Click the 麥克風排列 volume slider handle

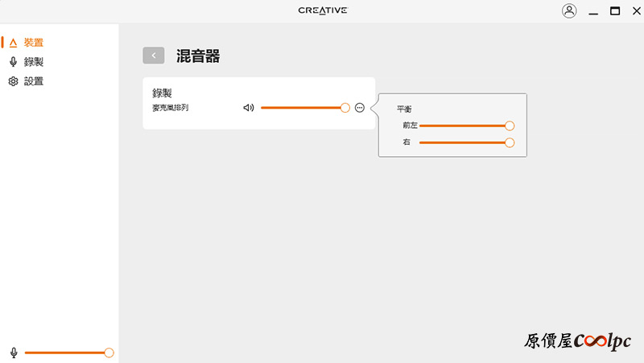pos(345,108)
